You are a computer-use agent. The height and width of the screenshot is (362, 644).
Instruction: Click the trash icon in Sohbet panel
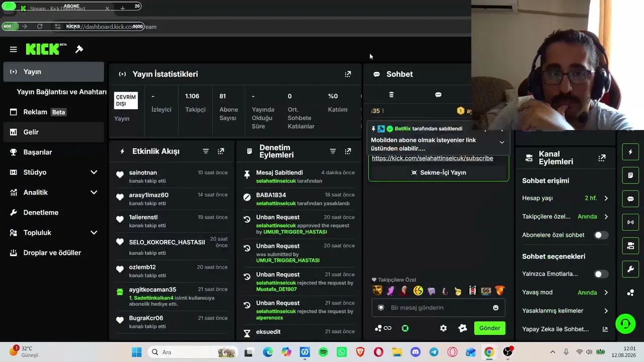(x=391, y=95)
